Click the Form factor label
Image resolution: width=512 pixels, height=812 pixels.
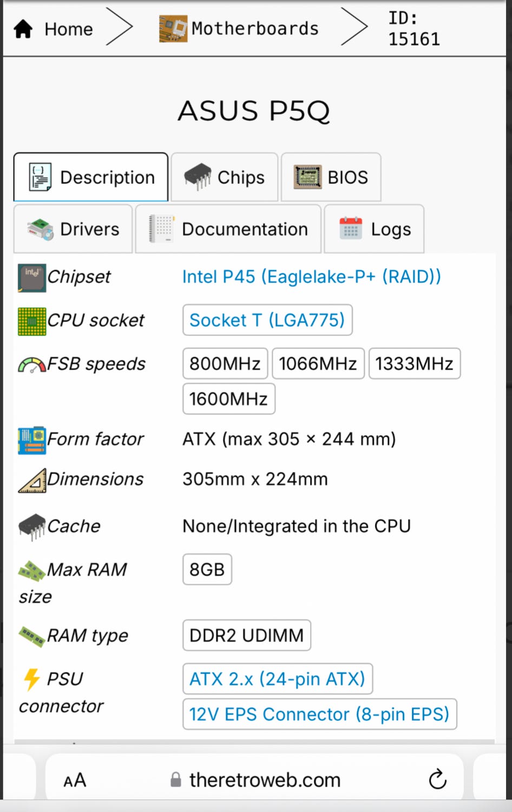point(96,439)
